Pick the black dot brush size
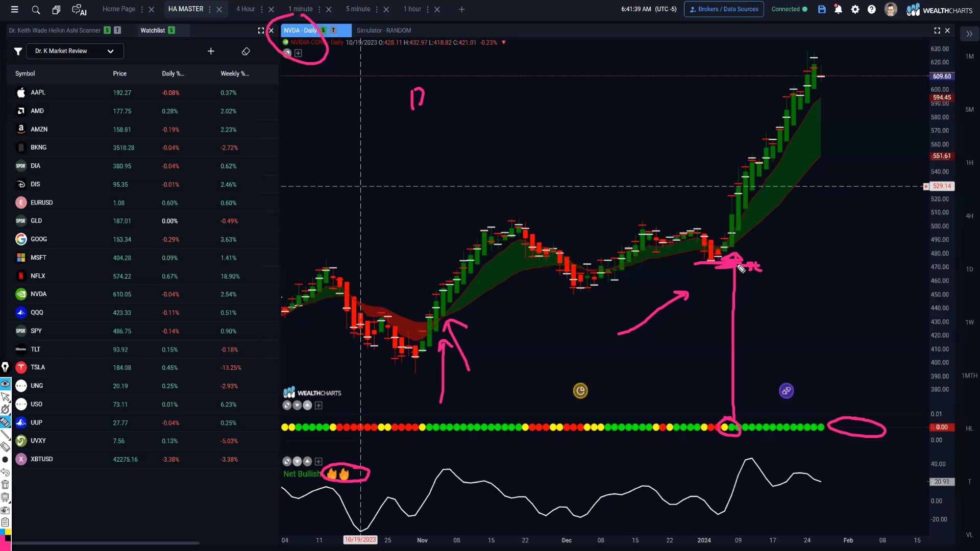The width and height of the screenshot is (980, 551). 5,460
